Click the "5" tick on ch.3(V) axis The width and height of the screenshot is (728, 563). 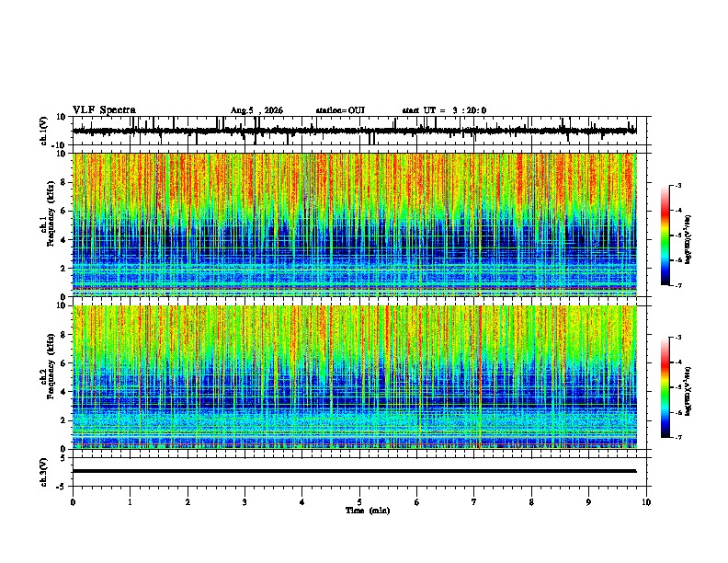pos(63,458)
